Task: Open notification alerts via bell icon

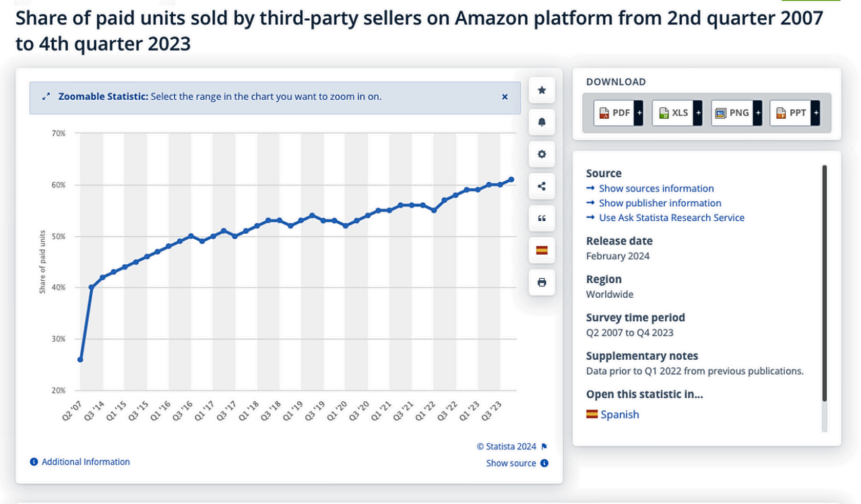Action: [542, 122]
